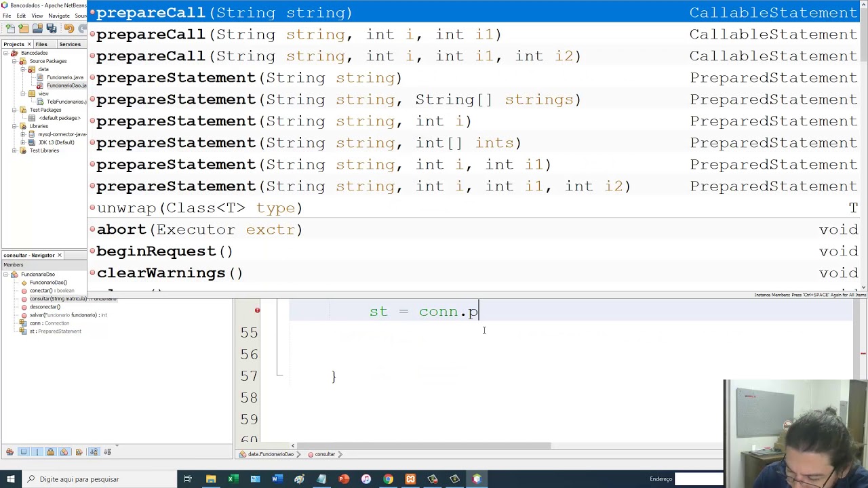Switch to the Projects tab
868x488 pixels.
point(14,44)
